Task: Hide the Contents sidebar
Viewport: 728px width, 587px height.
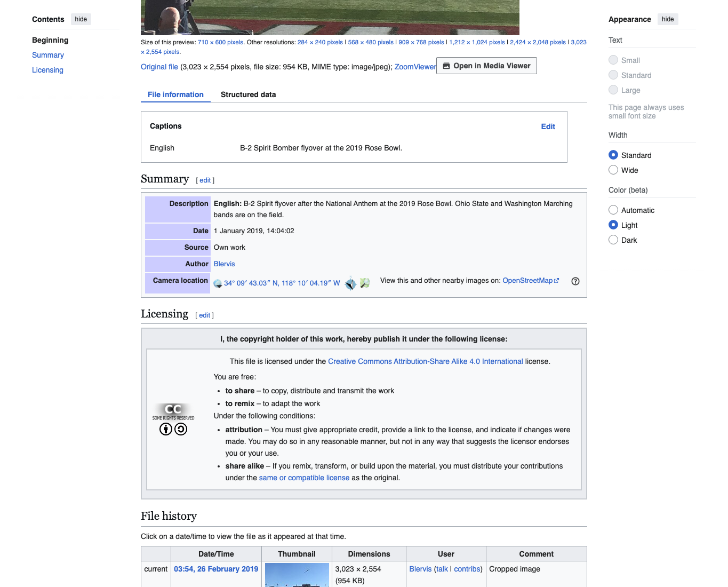Action: click(x=81, y=19)
